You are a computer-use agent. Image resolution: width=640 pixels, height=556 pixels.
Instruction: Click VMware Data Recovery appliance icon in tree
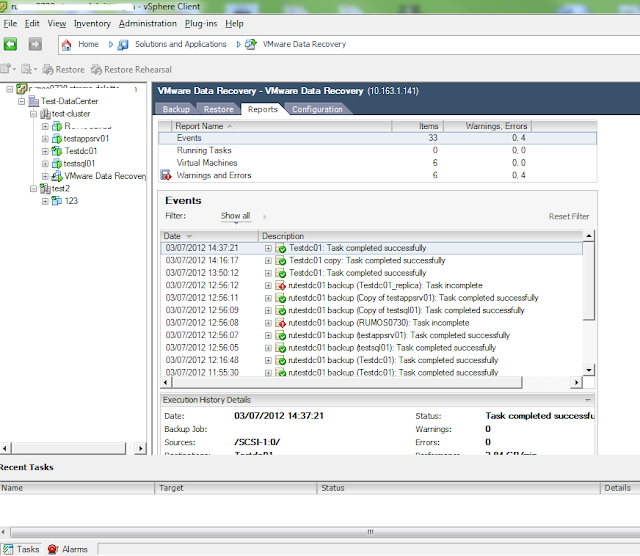coord(57,176)
